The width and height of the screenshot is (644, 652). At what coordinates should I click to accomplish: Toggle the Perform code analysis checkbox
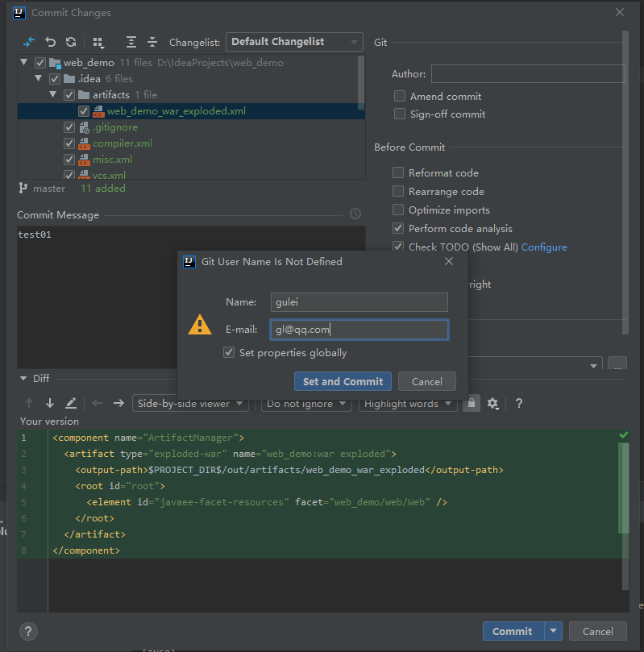tap(398, 228)
